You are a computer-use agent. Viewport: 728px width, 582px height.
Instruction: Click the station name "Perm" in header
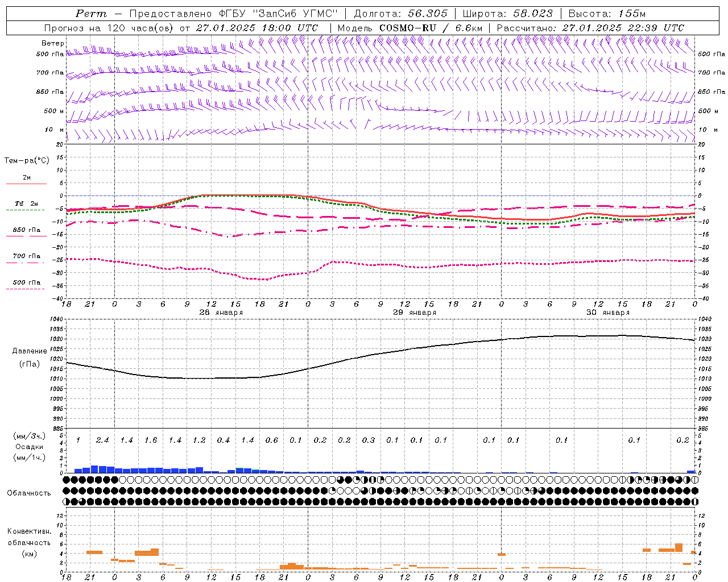click(91, 14)
